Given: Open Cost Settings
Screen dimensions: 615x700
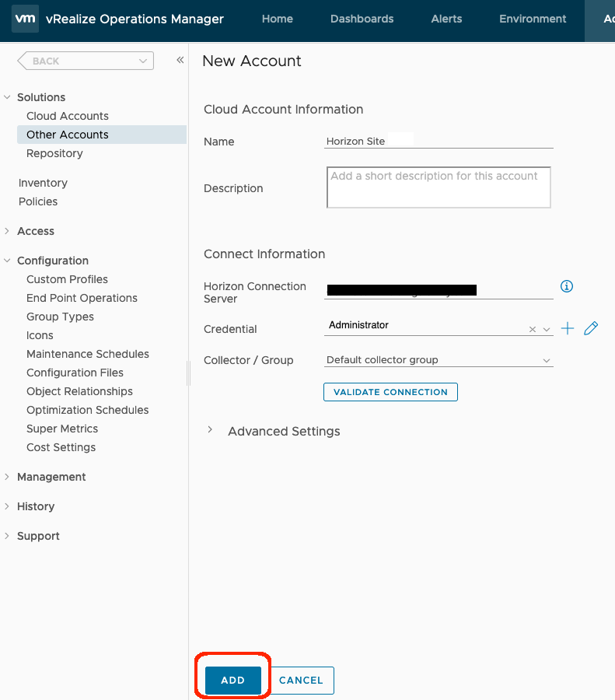Looking at the screenshot, I should 61,447.
